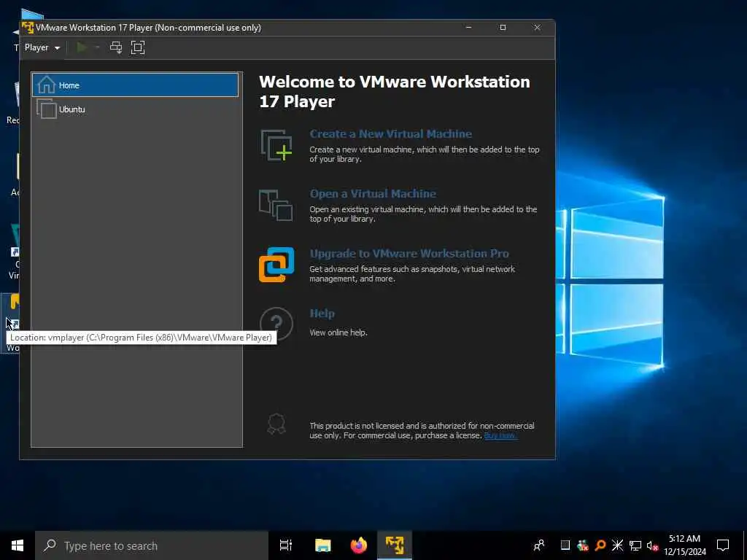Click the welcome heading text
This screenshot has width=747, height=560.
coord(395,91)
